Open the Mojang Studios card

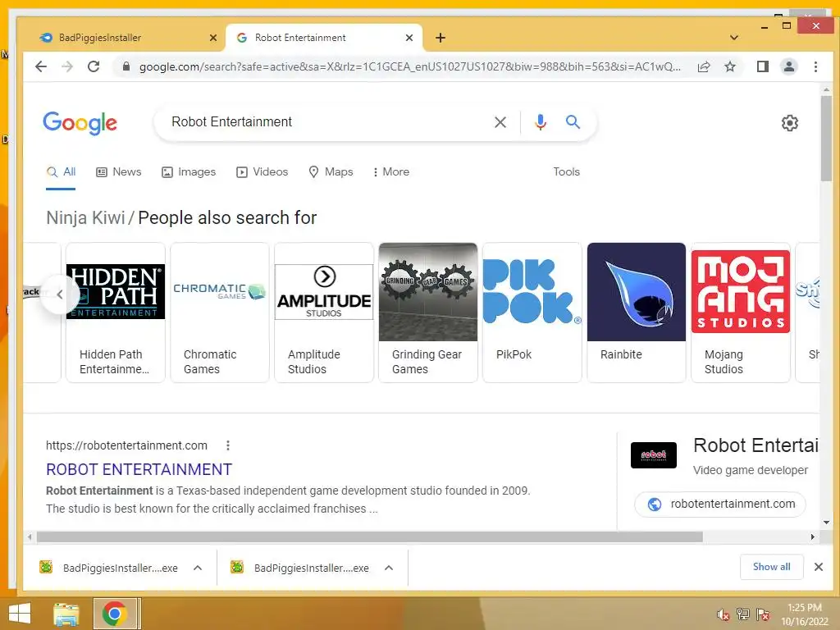click(741, 313)
